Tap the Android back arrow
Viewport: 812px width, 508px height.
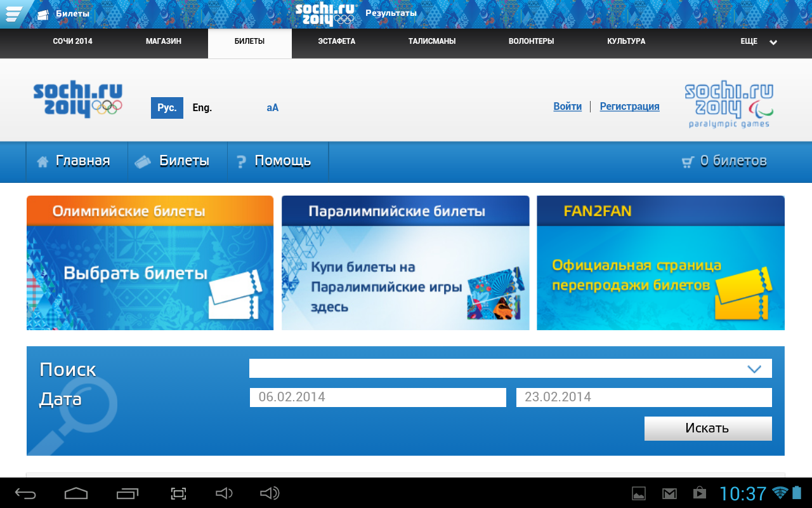tap(26, 493)
